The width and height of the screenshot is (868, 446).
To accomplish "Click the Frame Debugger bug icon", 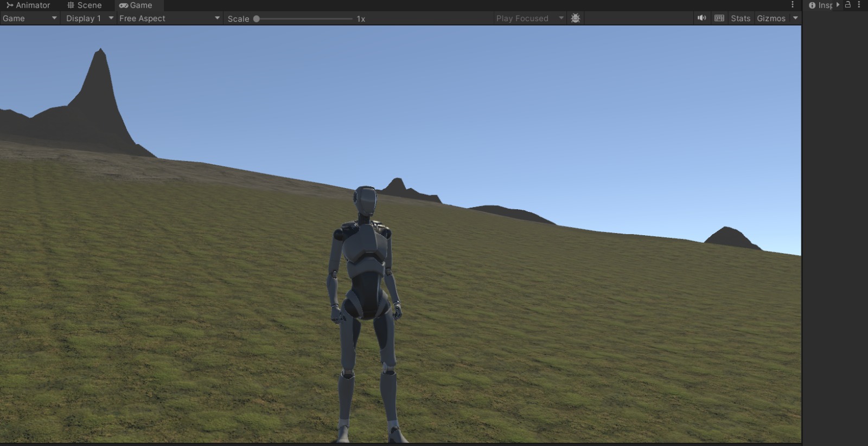I will tap(576, 18).
